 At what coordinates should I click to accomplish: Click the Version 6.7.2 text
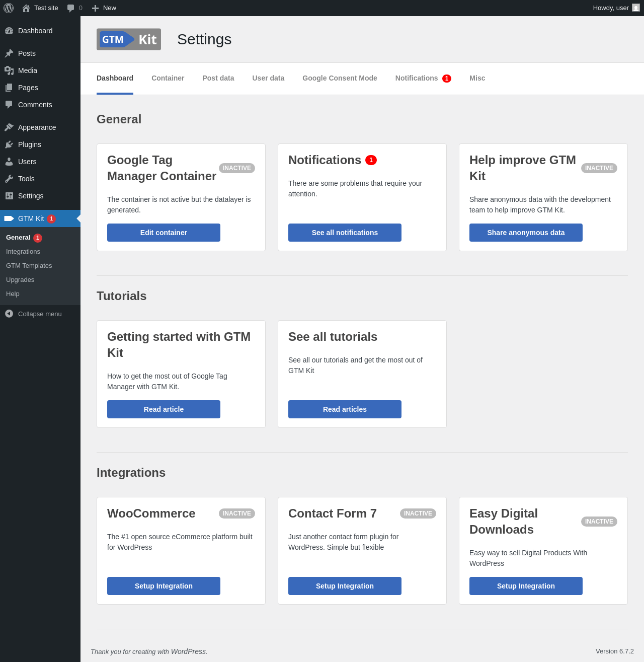coord(615,651)
